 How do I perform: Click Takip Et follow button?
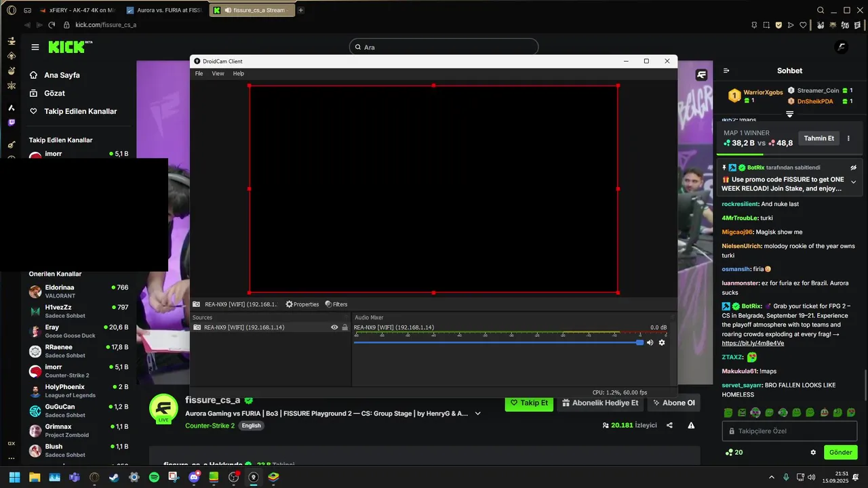(529, 403)
